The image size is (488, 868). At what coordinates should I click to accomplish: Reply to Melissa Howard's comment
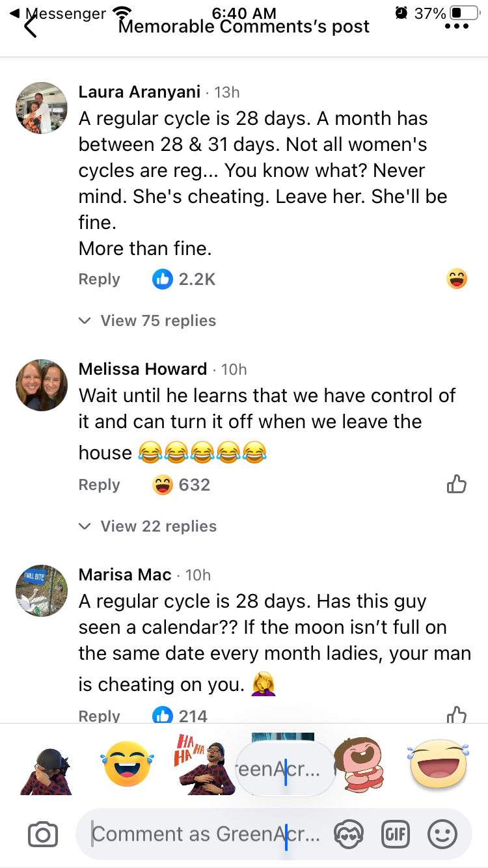click(x=99, y=485)
